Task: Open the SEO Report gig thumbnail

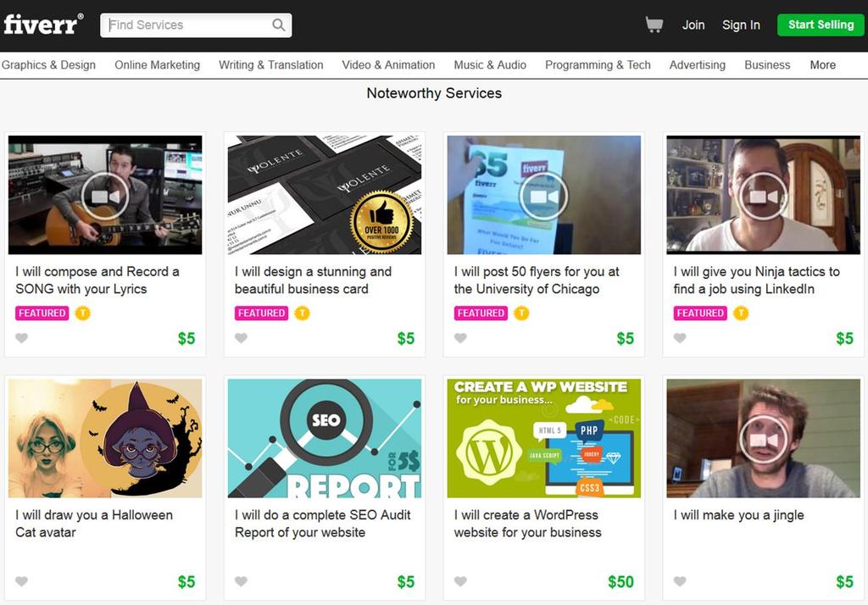Action: tap(325, 438)
